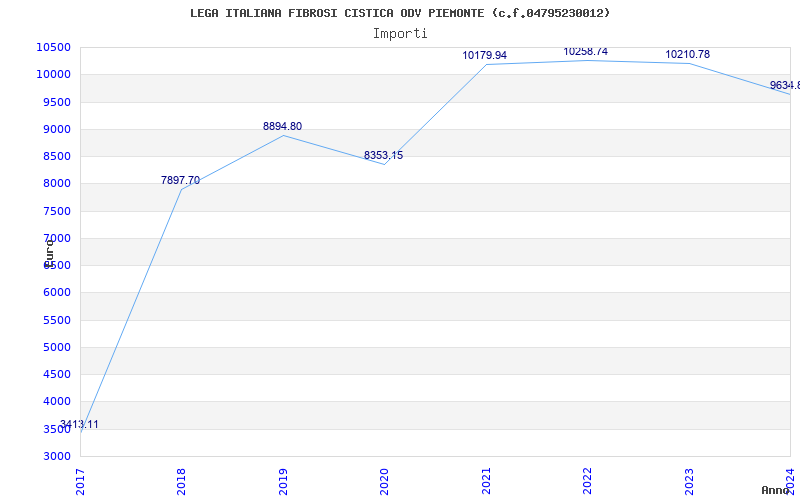Click y-axis value 10500
800x500 pixels.
[x=53, y=47]
